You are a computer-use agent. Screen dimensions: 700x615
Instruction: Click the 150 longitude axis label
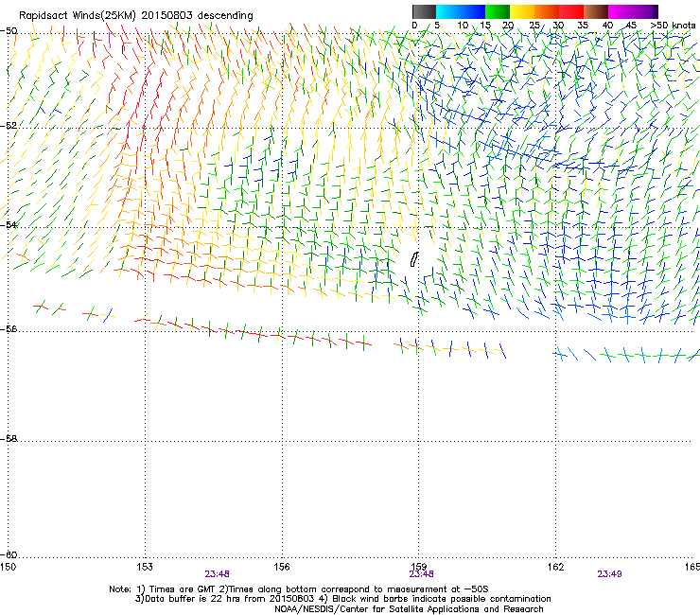tap(8, 567)
